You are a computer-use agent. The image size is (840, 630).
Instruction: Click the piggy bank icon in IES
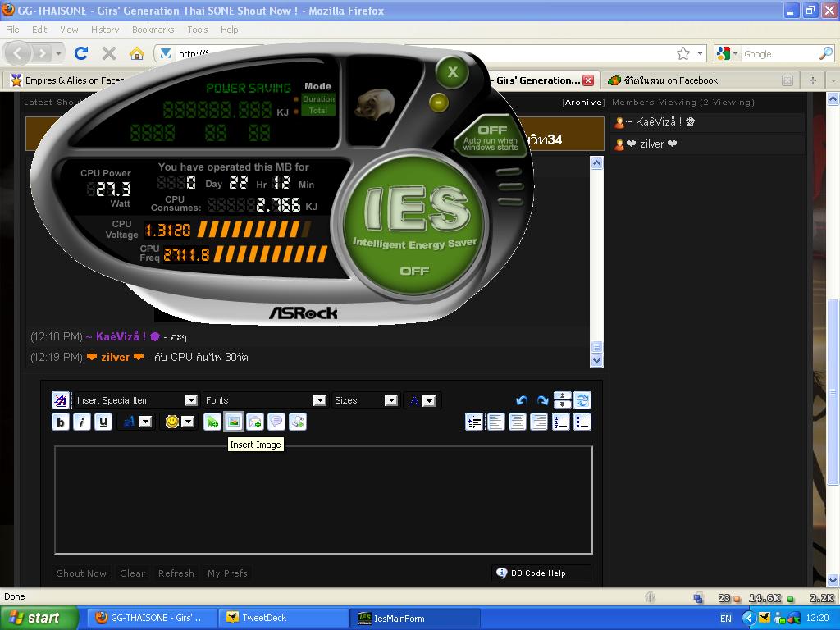coord(375,104)
